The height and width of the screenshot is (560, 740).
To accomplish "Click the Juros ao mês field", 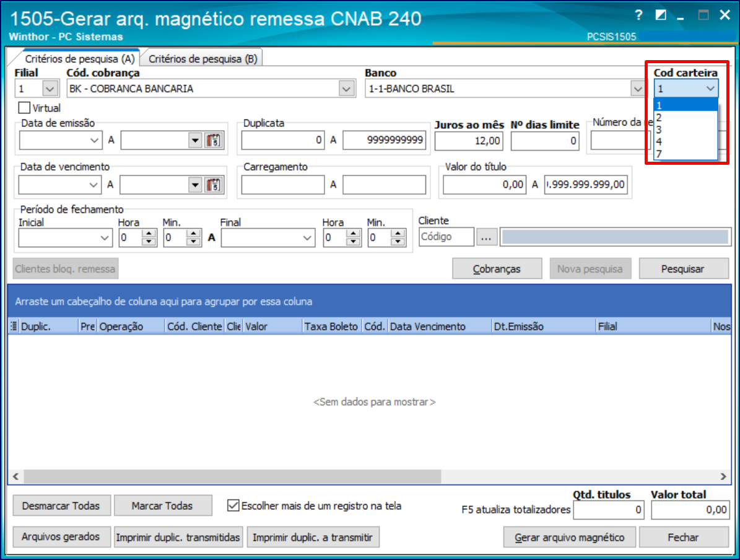I will point(469,141).
